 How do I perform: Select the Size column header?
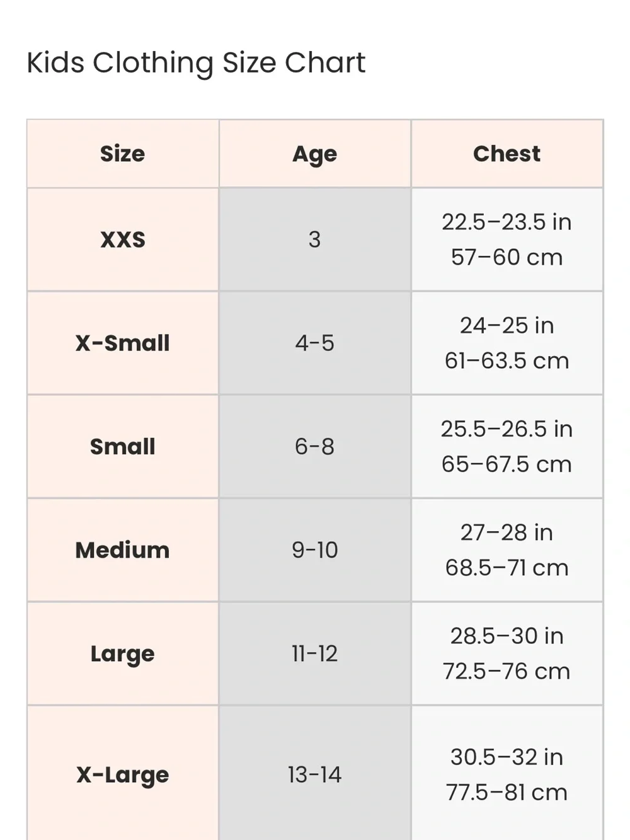point(123,154)
